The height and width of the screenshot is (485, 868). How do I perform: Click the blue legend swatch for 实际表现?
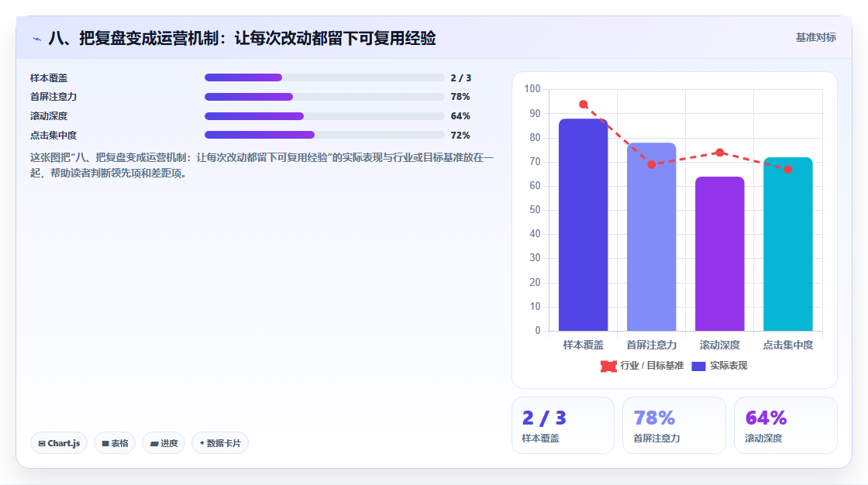pos(698,366)
